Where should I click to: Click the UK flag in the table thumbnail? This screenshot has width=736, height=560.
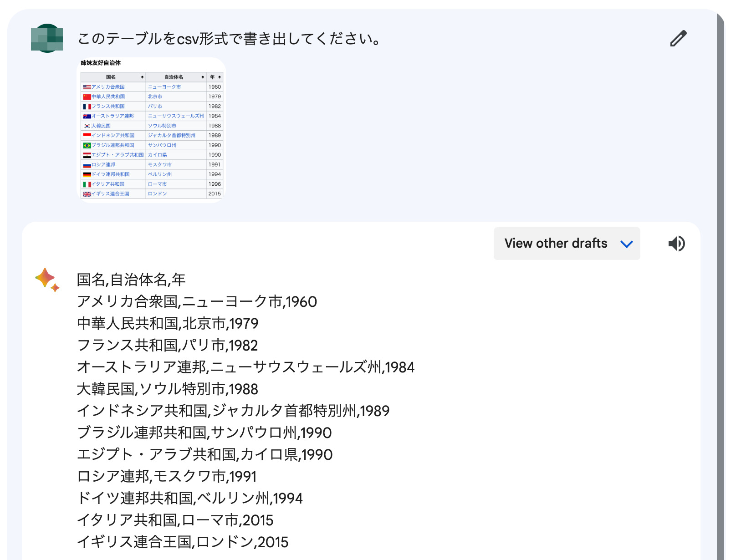pos(87,194)
